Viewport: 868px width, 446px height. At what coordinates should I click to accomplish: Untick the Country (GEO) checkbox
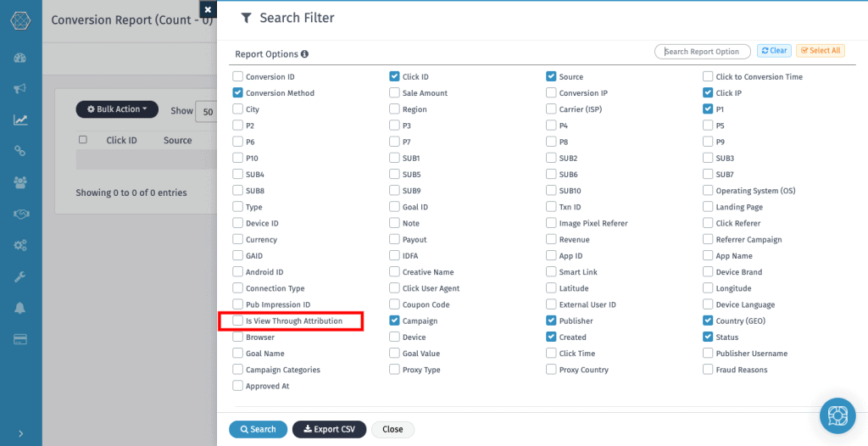[708, 321]
